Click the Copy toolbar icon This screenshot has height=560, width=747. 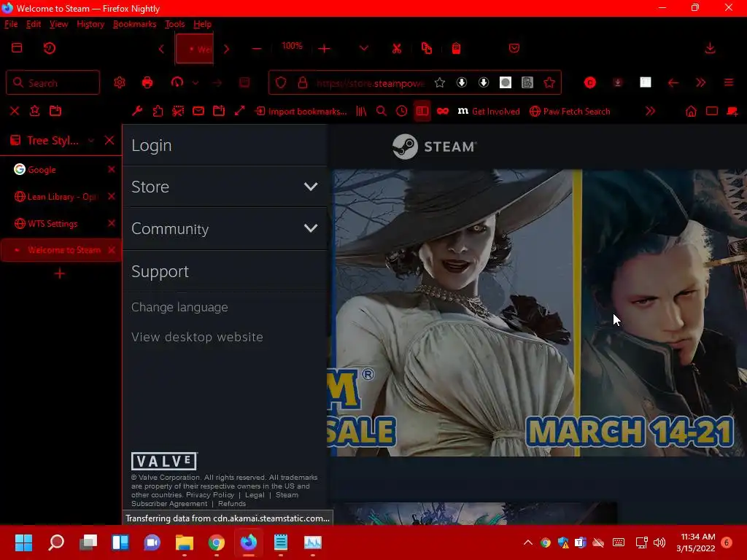[426, 48]
